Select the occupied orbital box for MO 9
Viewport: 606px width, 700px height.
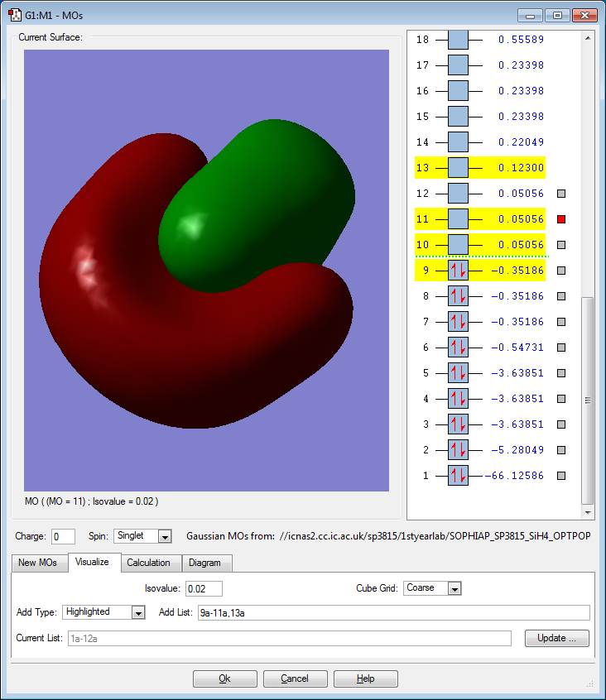coord(458,271)
